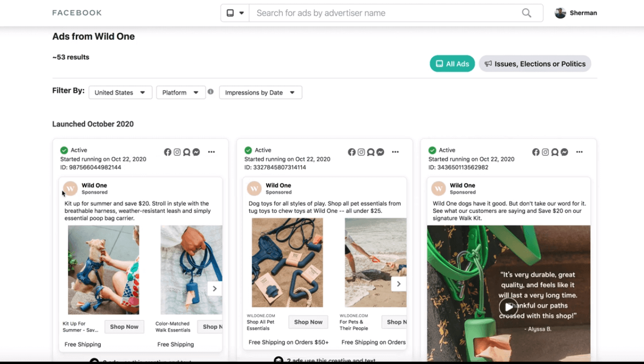Click Shop Now under Kit Up For Summer

click(124, 327)
